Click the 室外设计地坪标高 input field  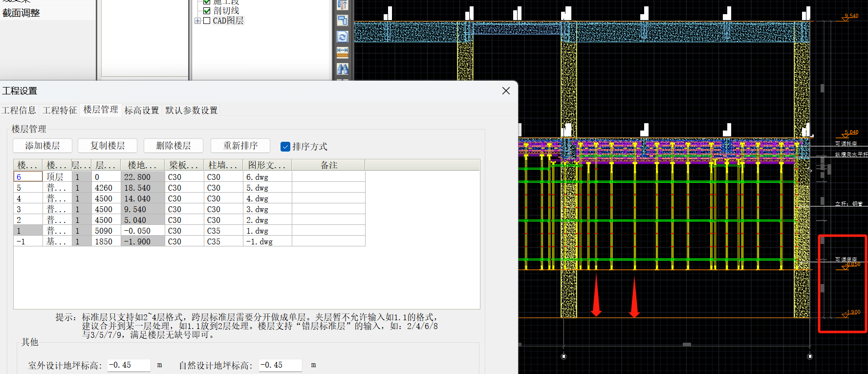[129, 365]
